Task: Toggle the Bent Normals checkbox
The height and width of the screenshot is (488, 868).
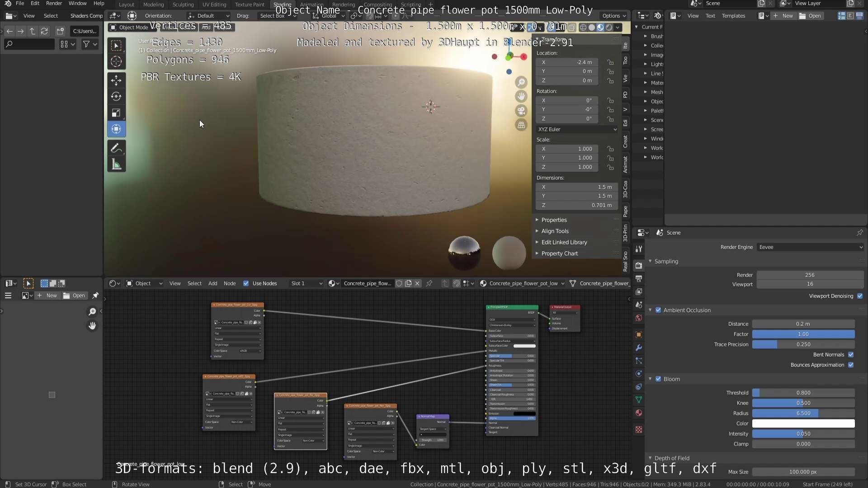Action: click(x=851, y=355)
